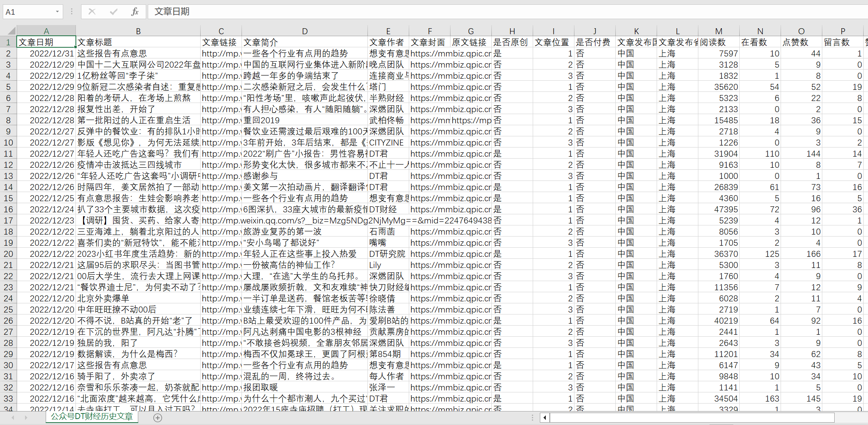Click reading count 40219

(x=719, y=320)
